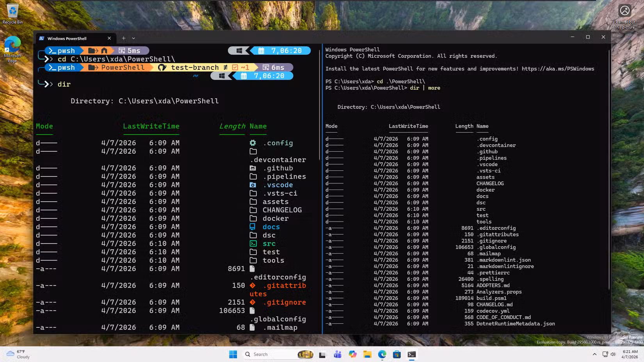The image size is (644, 362).
Task: Click the GitHub icon in the prompt
Action: (x=162, y=67)
